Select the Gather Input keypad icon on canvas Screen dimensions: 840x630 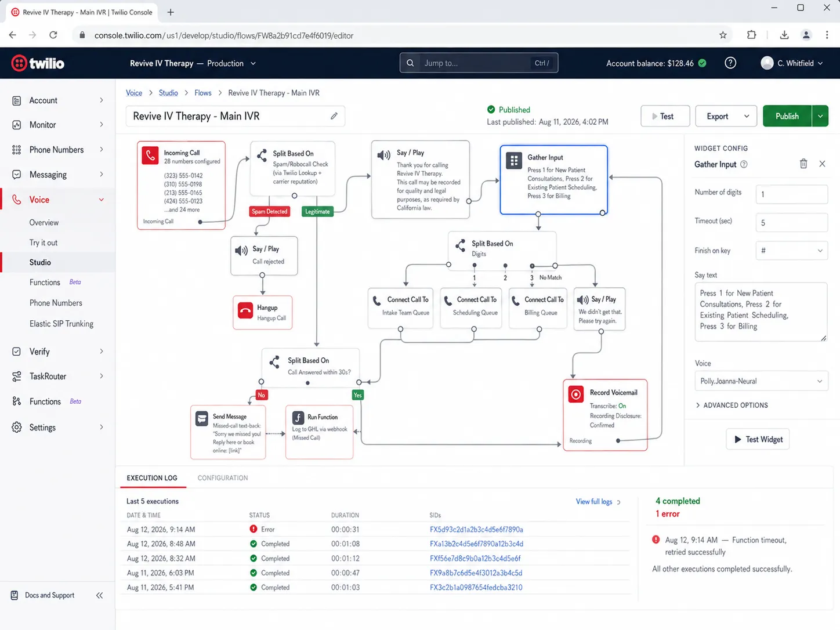514,160
